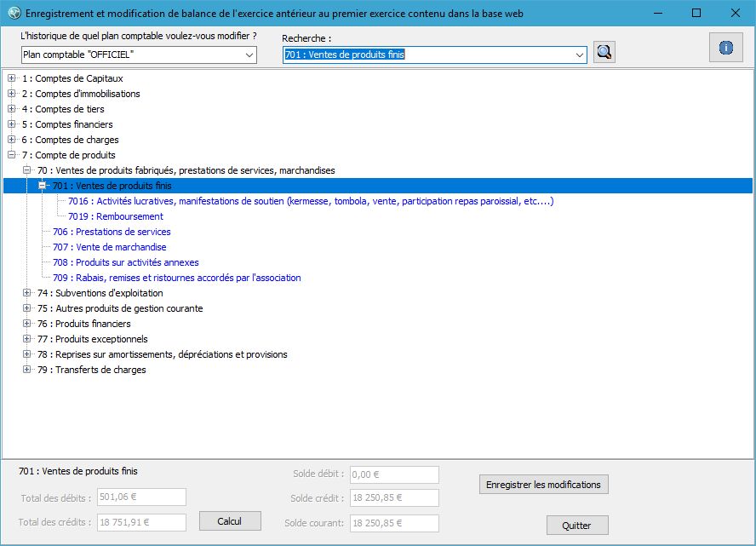Select 7019 : Remboursement account
The image size is (756, 546).
[115, 216]
